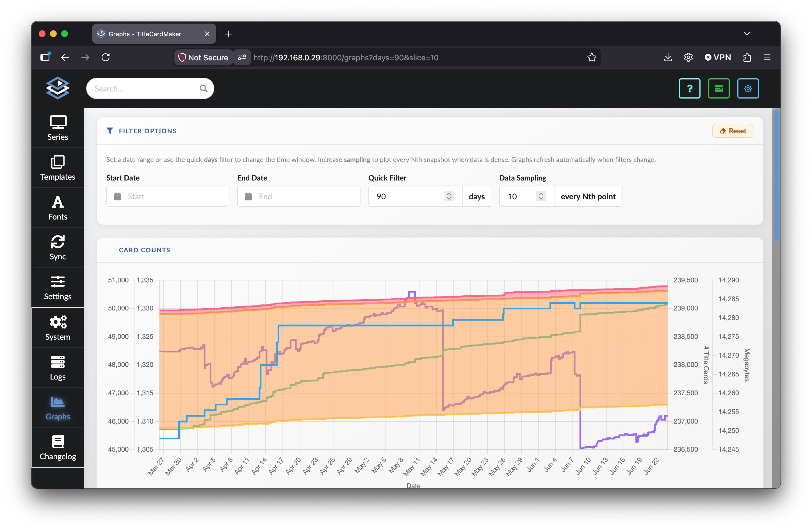Open the Logs page
The image size is (812, 530).
pos(58,368)
